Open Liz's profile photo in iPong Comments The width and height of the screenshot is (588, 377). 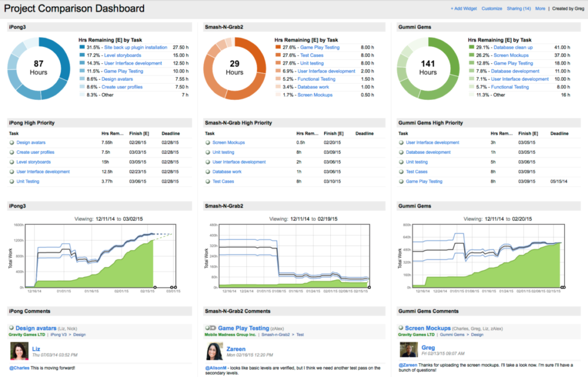pyautogui.click(x=20, y=352)
